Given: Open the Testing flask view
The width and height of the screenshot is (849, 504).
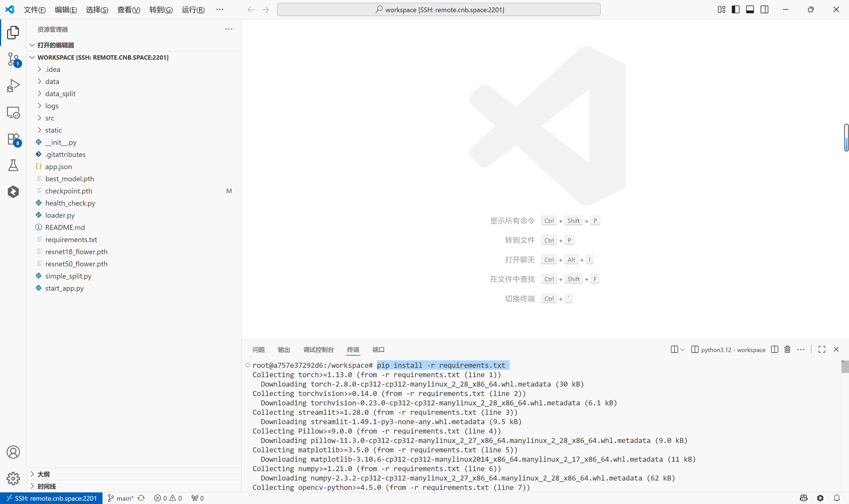Looking at the screenshot, I should (13, 166).
